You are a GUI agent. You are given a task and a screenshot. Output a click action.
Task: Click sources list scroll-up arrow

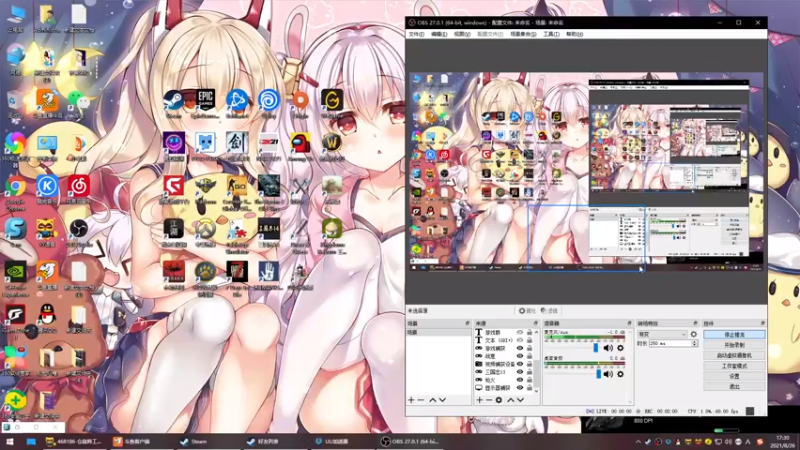click(536, 332)
